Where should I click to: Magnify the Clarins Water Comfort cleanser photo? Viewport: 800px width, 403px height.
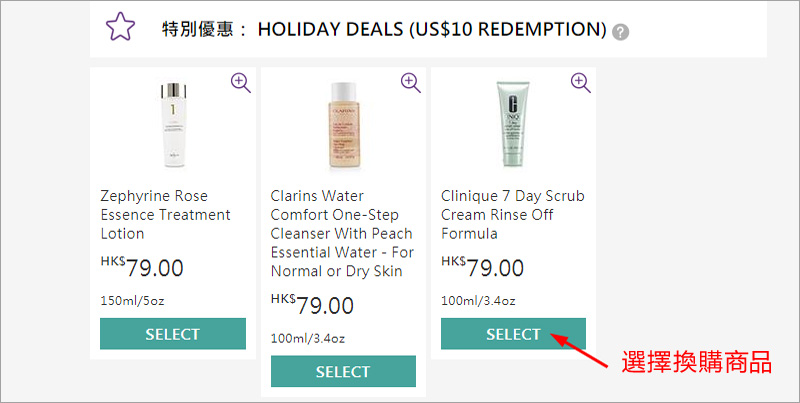(x=411, y=82)
